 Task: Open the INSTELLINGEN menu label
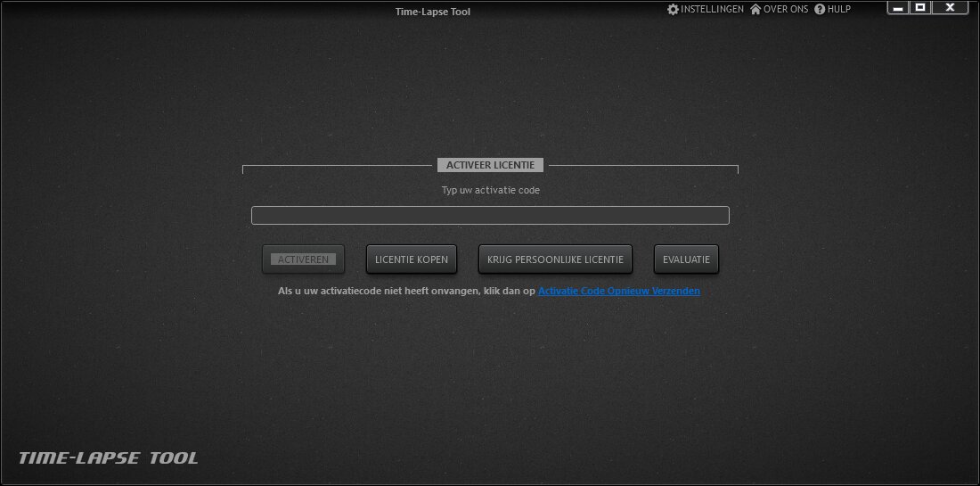coord(712,10)
